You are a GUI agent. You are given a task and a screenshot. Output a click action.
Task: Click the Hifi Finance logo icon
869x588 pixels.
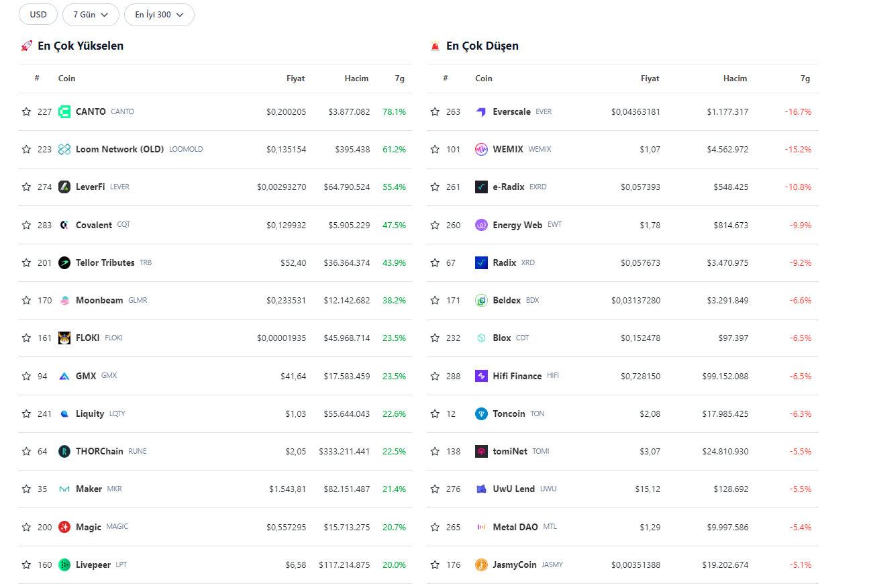pos(481,377)
